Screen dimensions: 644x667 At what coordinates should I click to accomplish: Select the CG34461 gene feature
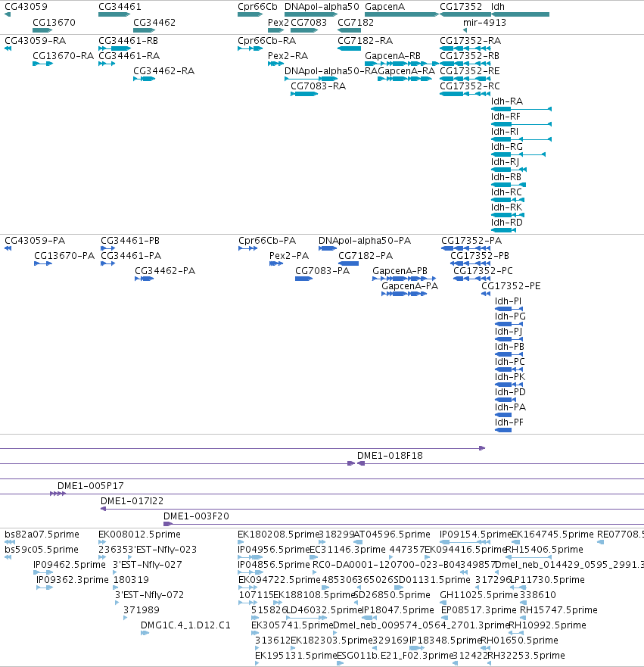[x=114, y=14]
